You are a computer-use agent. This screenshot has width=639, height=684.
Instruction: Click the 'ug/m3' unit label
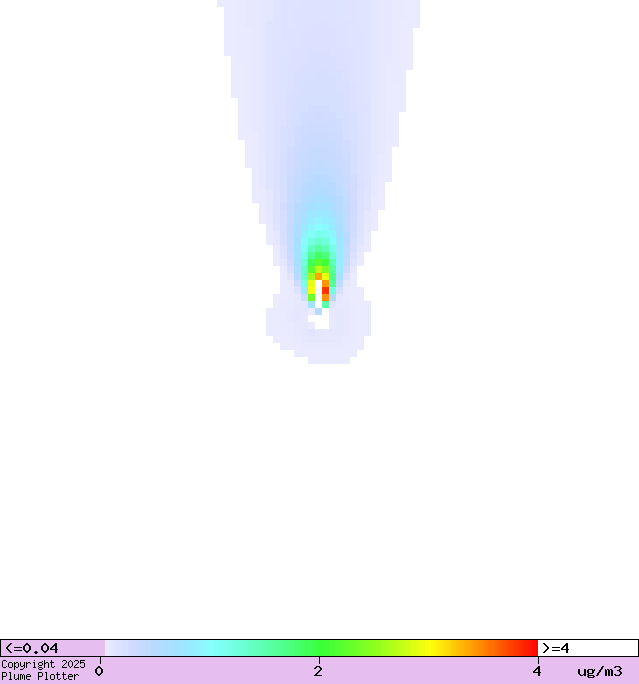(600, 671)
